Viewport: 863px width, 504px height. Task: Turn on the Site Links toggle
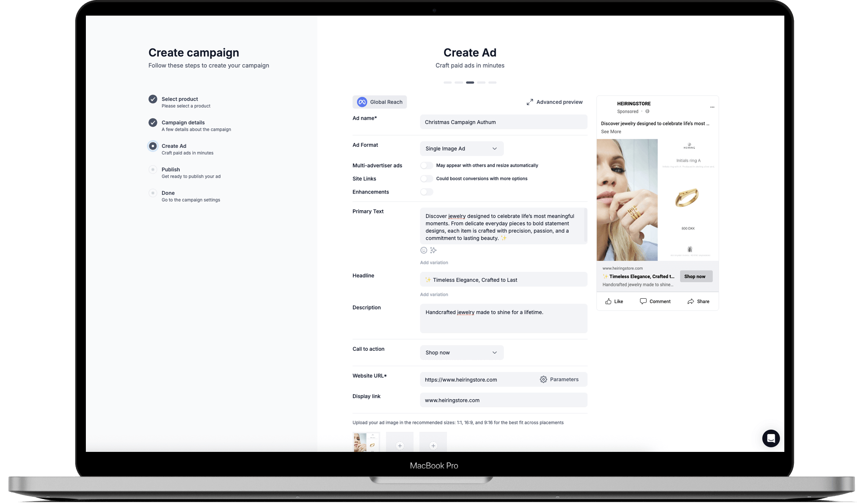(427, 179)
